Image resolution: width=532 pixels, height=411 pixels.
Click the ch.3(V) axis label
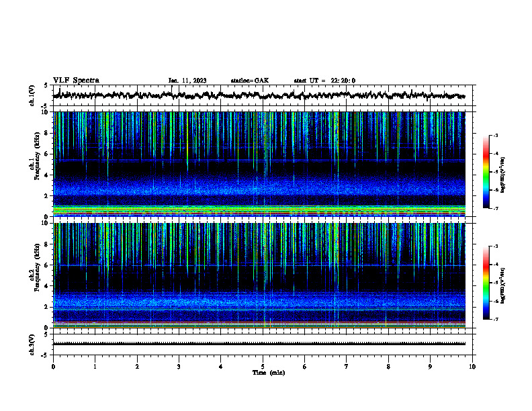click(x=32, y=345)
